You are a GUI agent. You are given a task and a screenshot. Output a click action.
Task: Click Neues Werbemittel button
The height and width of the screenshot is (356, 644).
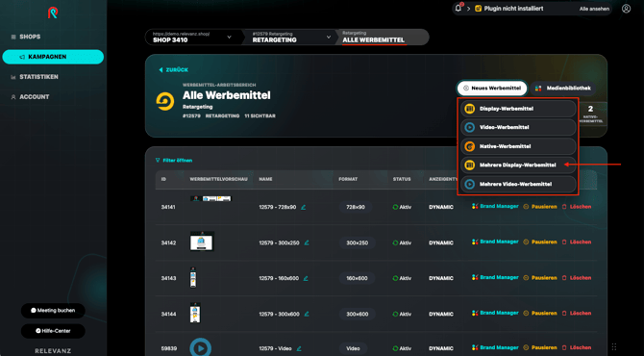[x=492, y=88]
